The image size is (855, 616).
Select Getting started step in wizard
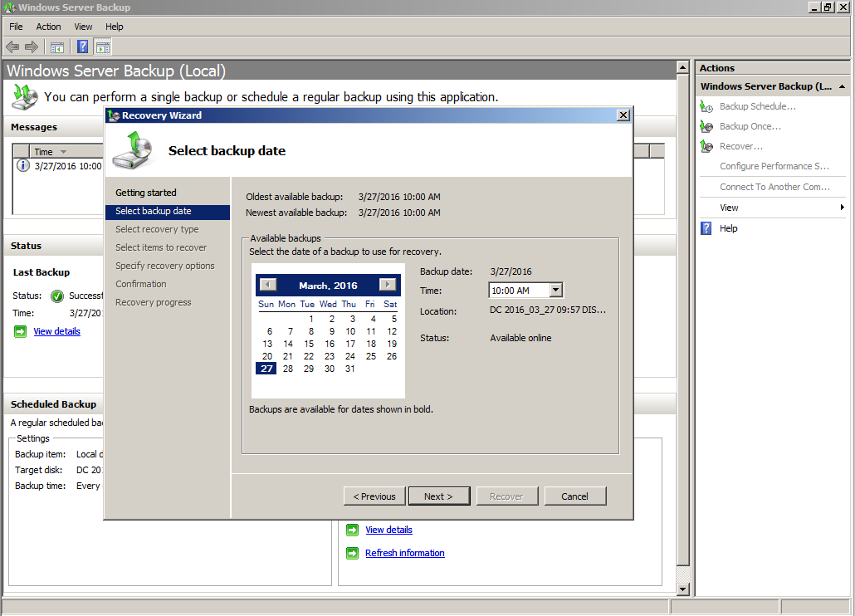point(145,193)
